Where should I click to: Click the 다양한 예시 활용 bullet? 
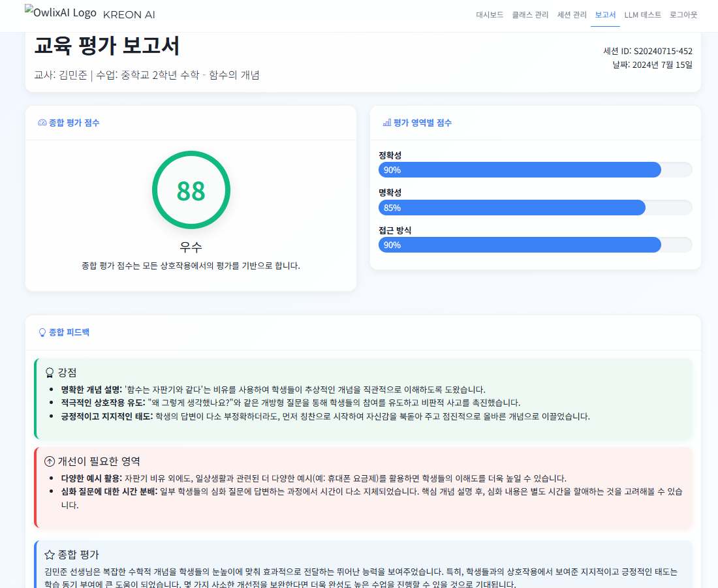tap(314, 478)
